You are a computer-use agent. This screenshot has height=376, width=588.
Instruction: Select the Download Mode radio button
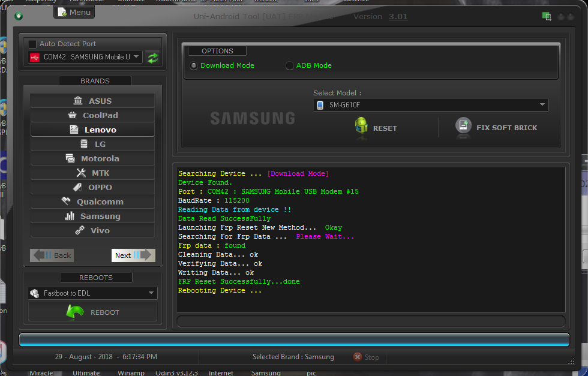pos(193,66)
